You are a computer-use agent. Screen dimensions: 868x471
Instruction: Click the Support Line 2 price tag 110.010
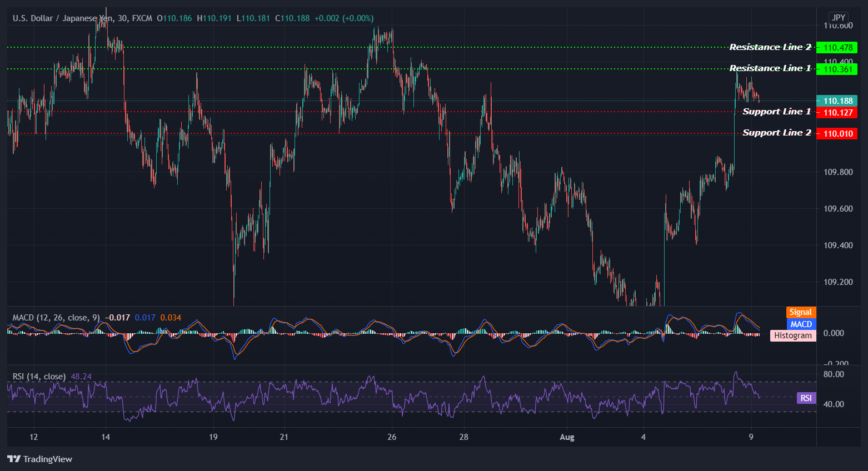pyautogui.click(x=837, y=133)
